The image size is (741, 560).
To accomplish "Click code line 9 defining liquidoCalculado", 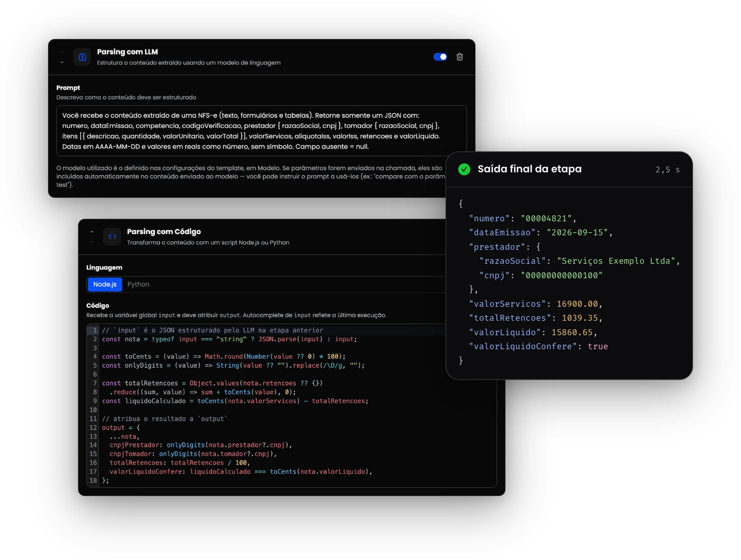I will [235, 401].
